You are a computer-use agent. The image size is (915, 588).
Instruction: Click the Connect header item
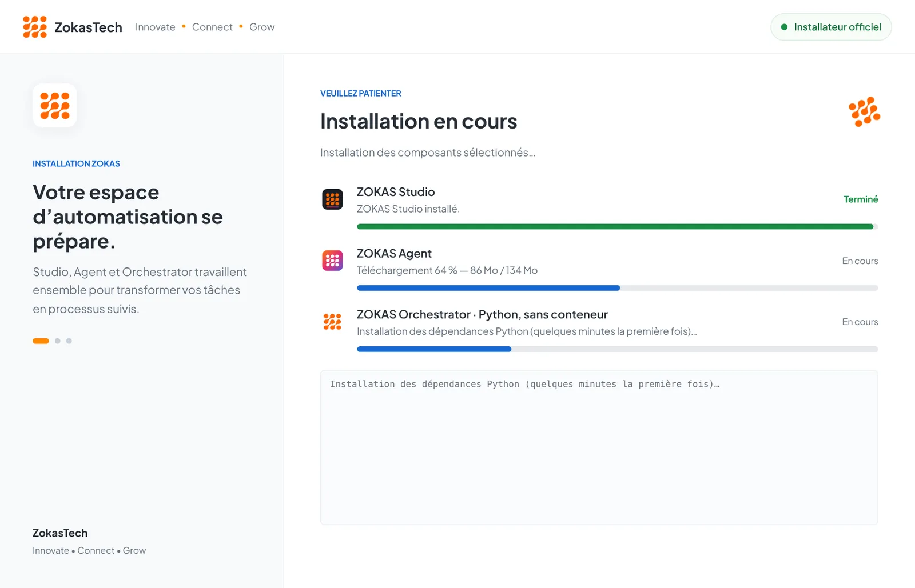coord(212,27)
